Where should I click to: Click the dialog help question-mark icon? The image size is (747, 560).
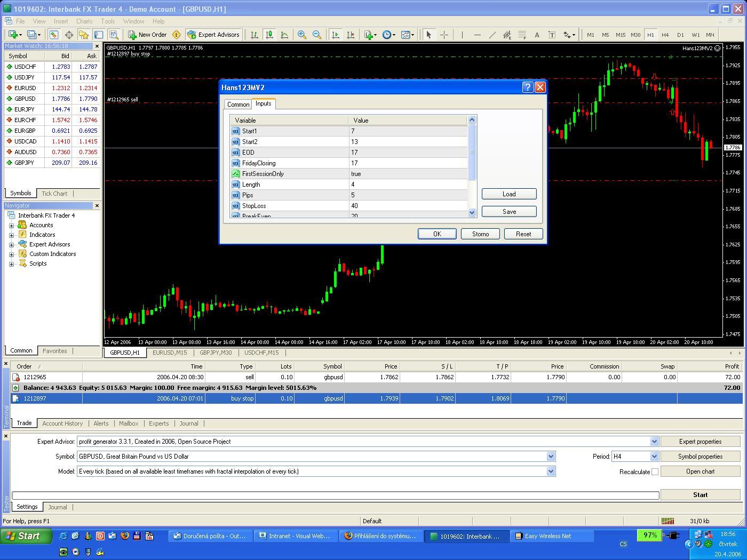527,87
